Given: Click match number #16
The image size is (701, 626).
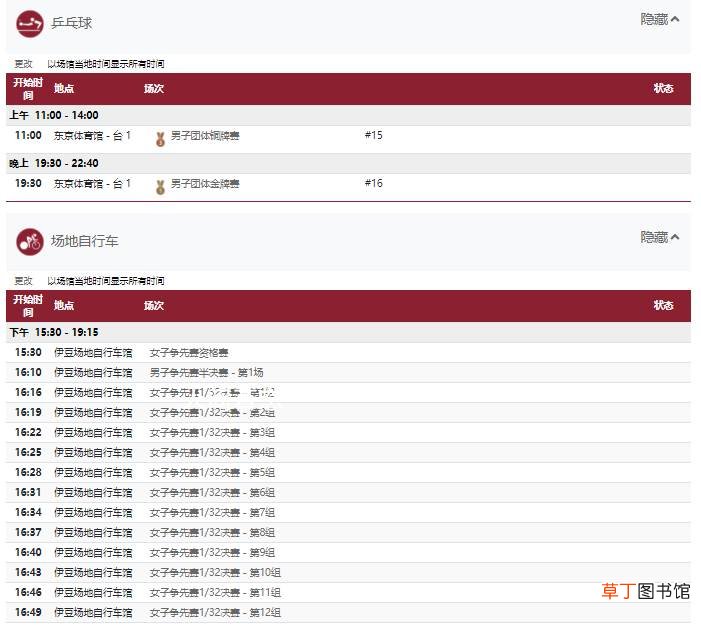Looking at the screenshot, I should click(x=374, y=182).
